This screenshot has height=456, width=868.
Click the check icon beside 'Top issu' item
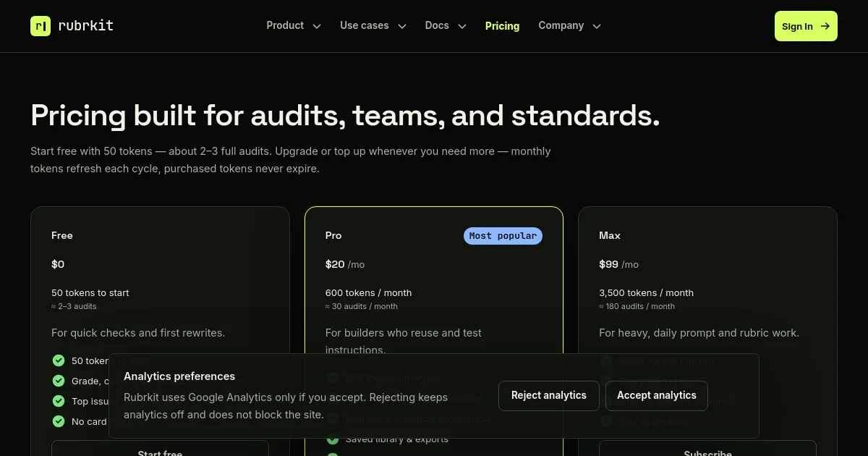click(59, 401)
